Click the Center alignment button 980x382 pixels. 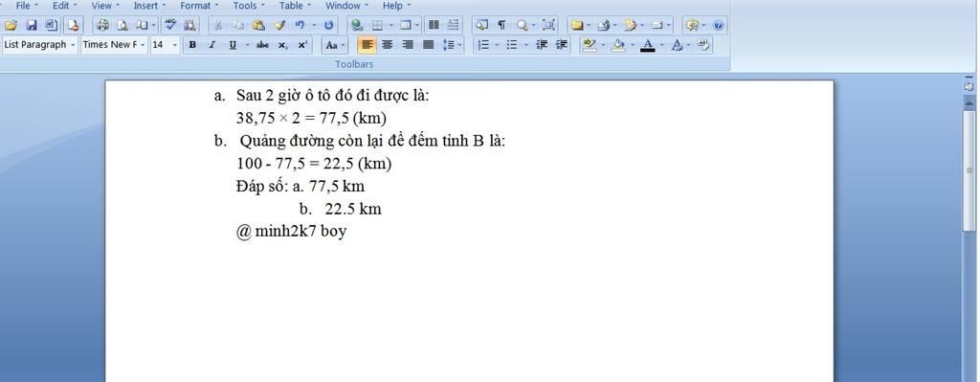point(388,44)
